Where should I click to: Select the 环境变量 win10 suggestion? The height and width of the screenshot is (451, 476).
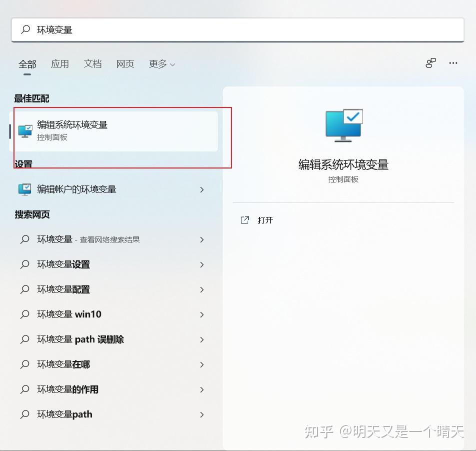pyautogui.click(x=112, y=314)
